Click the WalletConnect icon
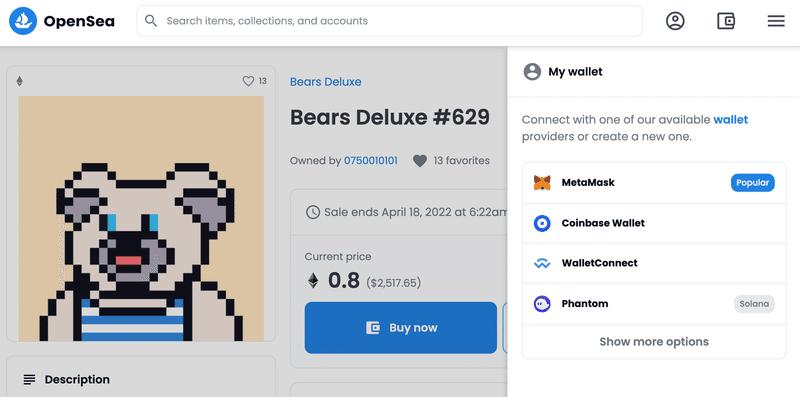 pos(542,263)
